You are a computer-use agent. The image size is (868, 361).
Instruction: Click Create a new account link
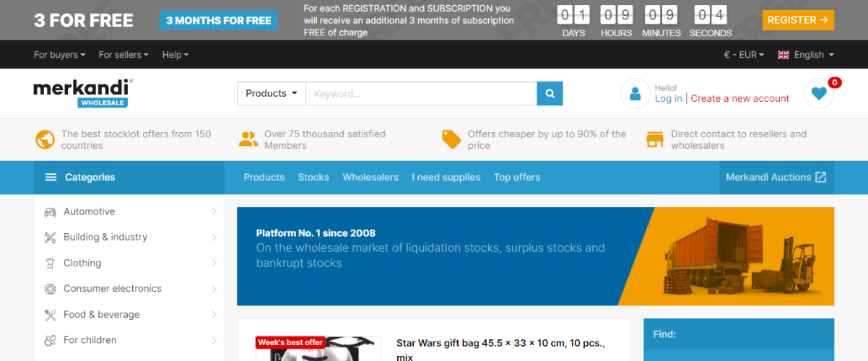[740, 98]
